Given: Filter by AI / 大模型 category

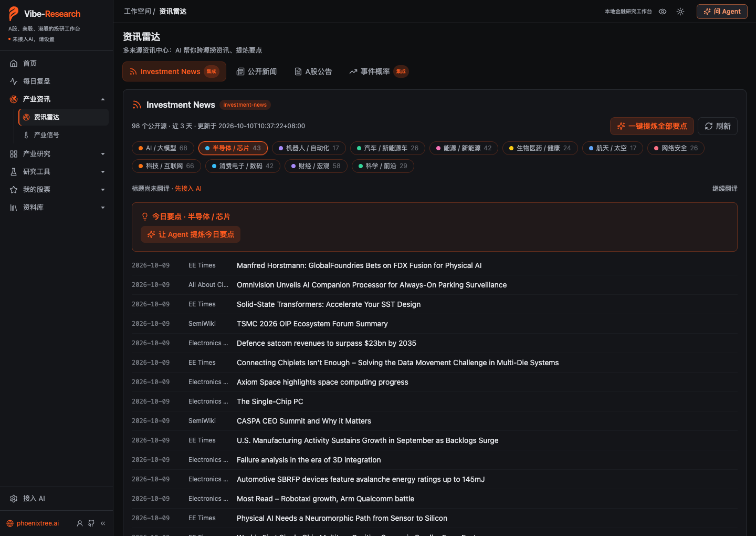Looking at the screenshot, I should 163,148.
